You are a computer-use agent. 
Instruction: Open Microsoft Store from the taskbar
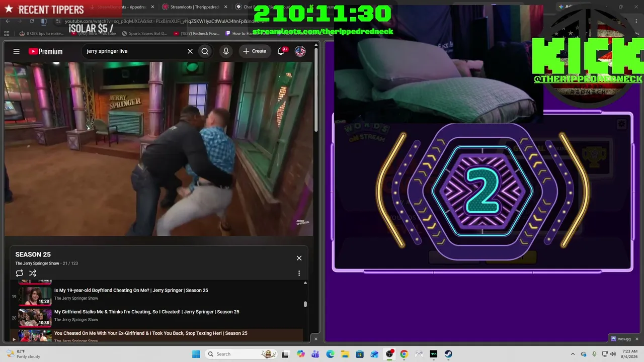[360, 354]
